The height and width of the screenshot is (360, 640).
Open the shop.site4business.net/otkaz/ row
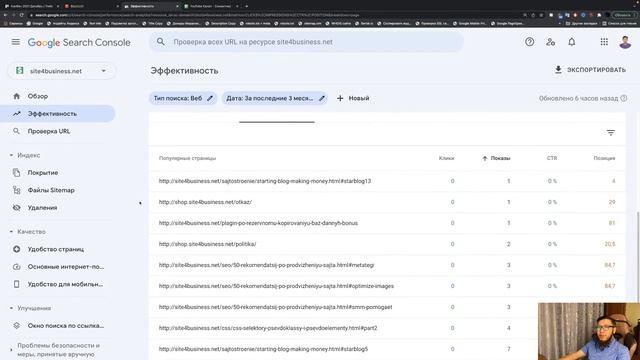pos(387,202)
